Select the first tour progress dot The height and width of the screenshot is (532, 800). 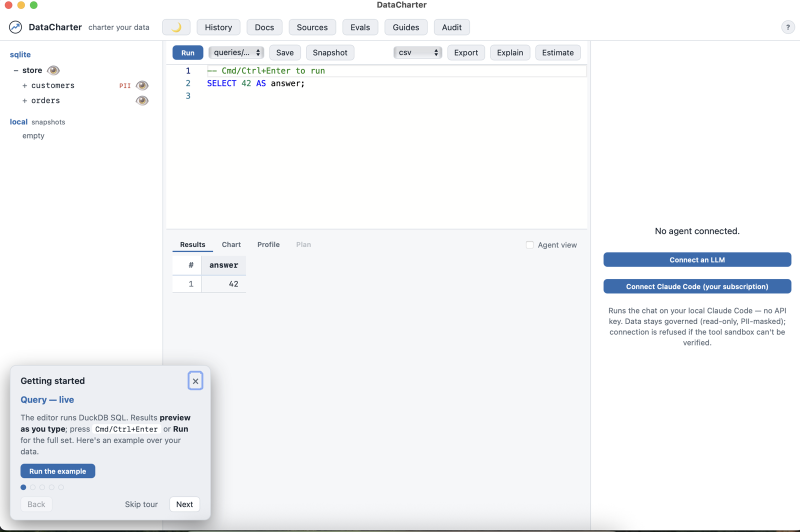pyautogui.click(x=23, y=487)
